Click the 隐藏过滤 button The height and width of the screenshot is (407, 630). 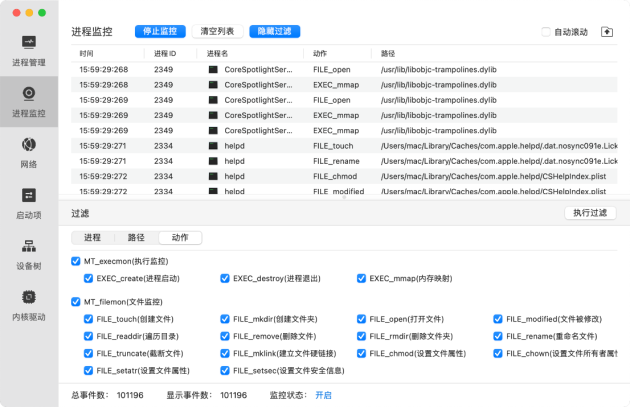tap(274, 31)
